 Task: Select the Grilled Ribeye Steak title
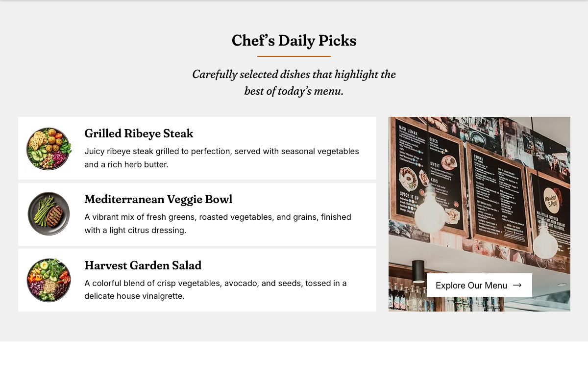pos(139,133)
